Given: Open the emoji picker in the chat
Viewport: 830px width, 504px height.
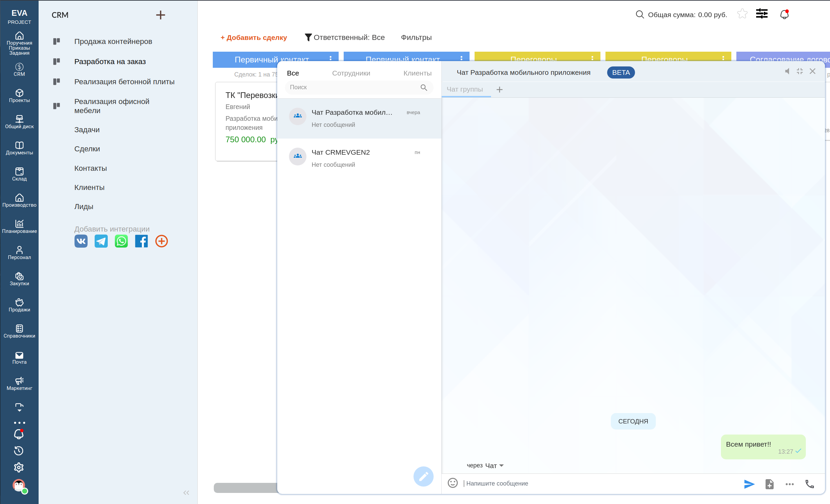Looking at the screenshot, I should [x=453, y=483].
